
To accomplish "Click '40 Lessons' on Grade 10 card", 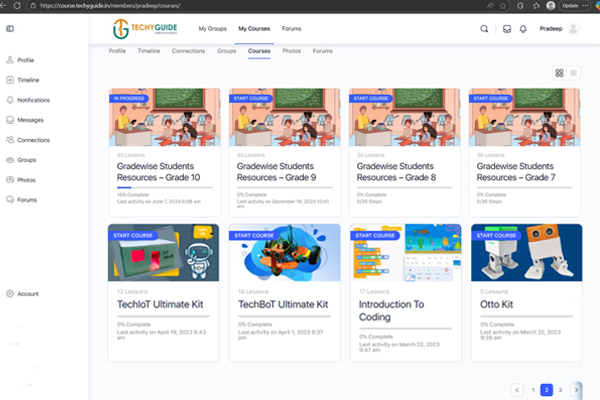I will click(131, 155).
